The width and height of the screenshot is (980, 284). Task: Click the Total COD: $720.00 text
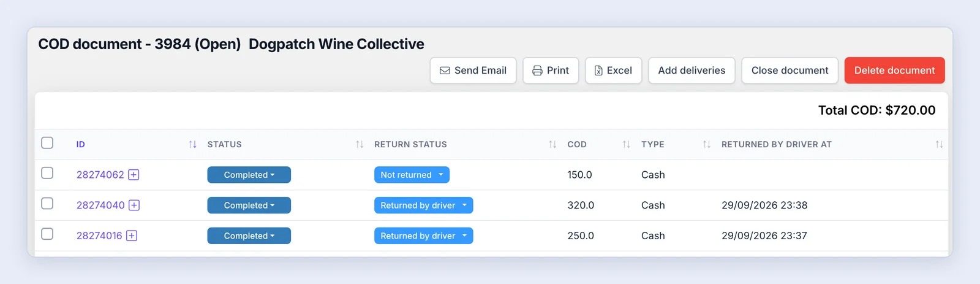coord(876,110)
